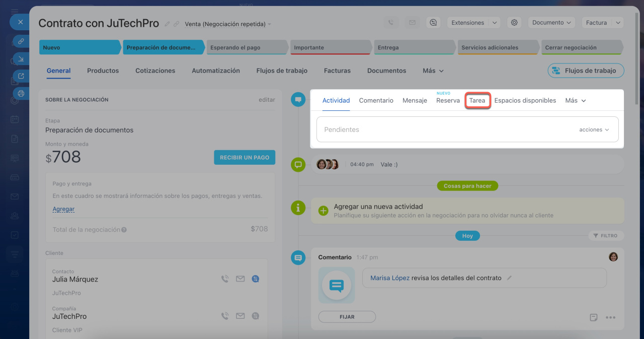644x339 pixels.
Task: Click the email icon for JuTechPro company
Action: (240, 316)
